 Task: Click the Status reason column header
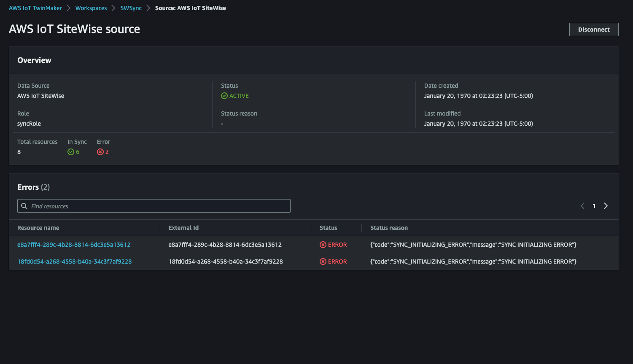389,227
